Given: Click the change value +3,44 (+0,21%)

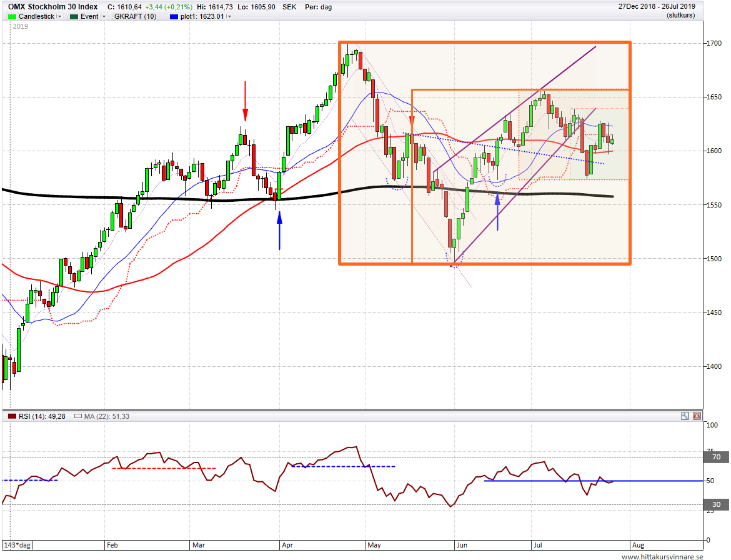Looking at the screenshot, I should [168, 7].
